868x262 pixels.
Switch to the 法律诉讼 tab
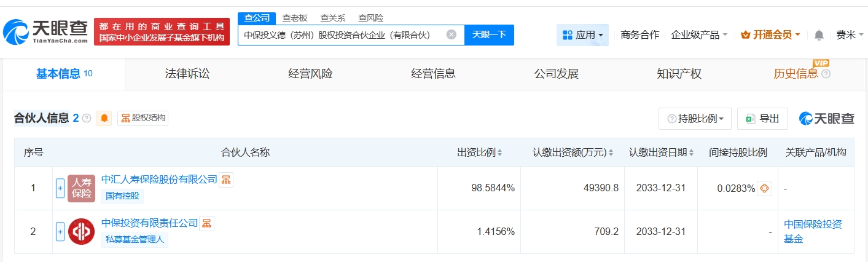tap(187, 74)
